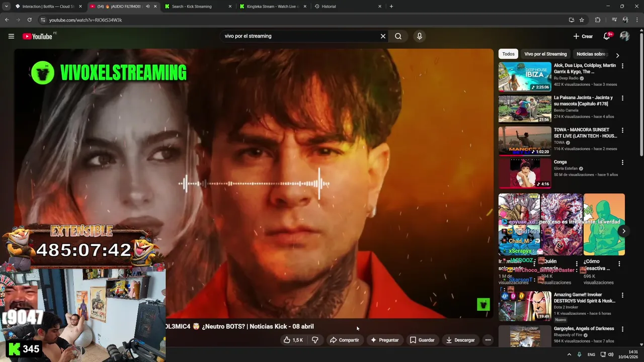Dislike the video with thumbs-down
This screenshot has height=362, width=644.
coord(315,340)
